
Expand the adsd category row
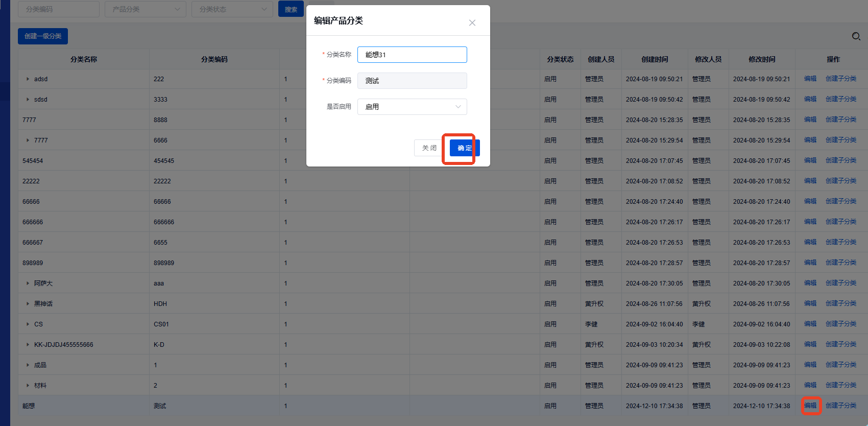(x=28, y=79)
